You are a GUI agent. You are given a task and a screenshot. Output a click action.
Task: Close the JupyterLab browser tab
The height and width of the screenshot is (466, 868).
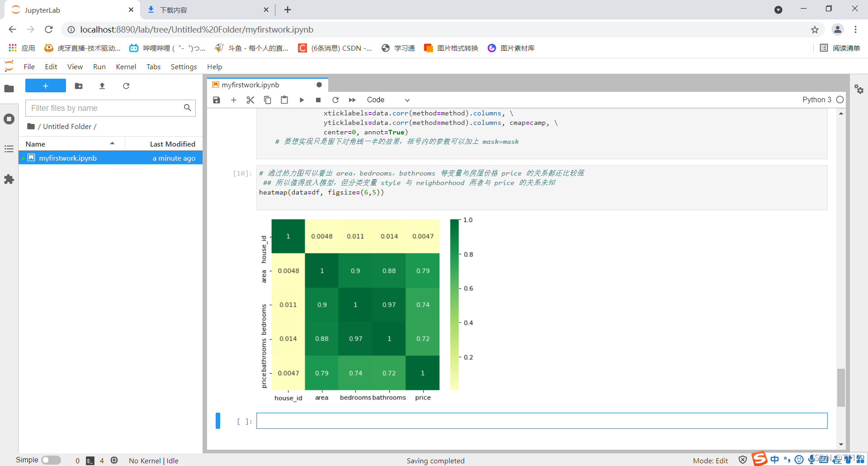click(x=131, y=10)
